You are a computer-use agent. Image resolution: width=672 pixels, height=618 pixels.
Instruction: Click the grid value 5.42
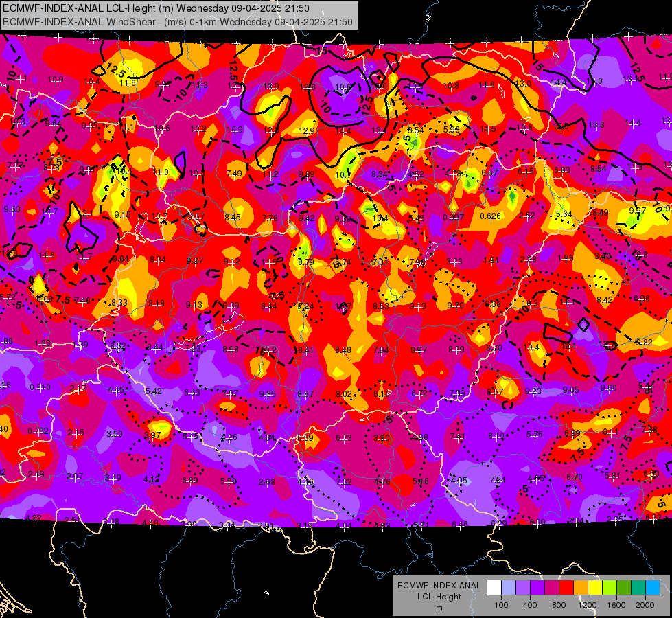pos(154,391)
